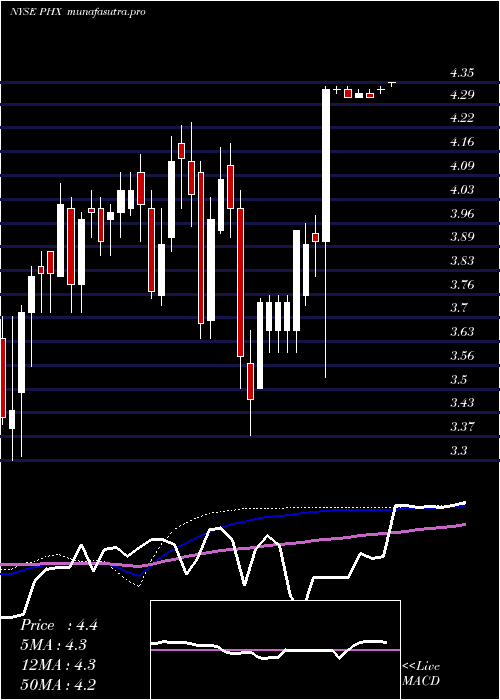Click the MACD inset panel
Image resolution: width=500 pixels, height=700 pixels.
click(x=275, y=650)
